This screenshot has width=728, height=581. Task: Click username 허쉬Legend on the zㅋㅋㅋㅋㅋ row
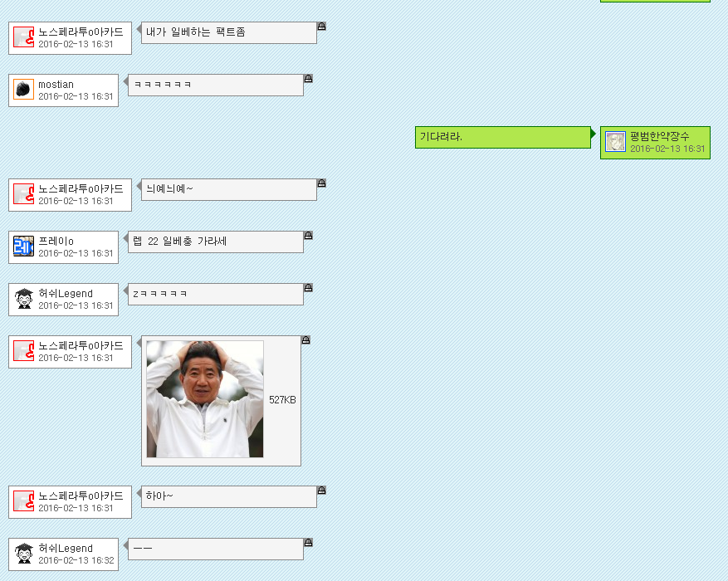point(66,294)
